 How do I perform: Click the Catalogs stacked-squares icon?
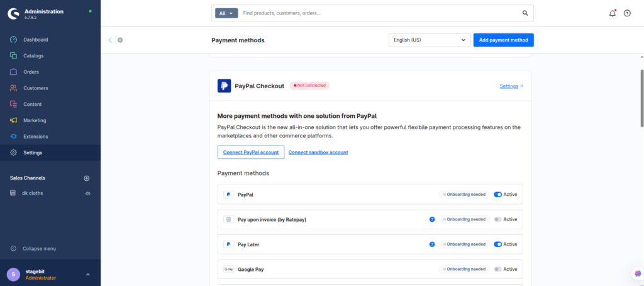[x=14, y=55]
